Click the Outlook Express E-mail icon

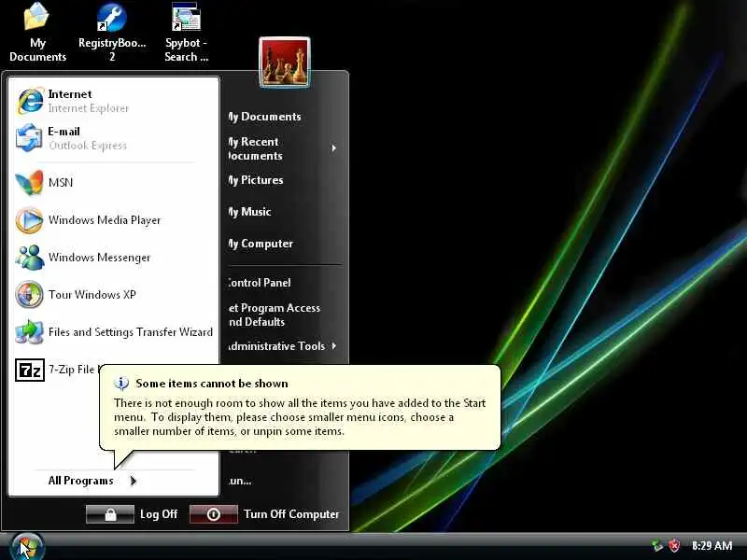coord(30,138)
